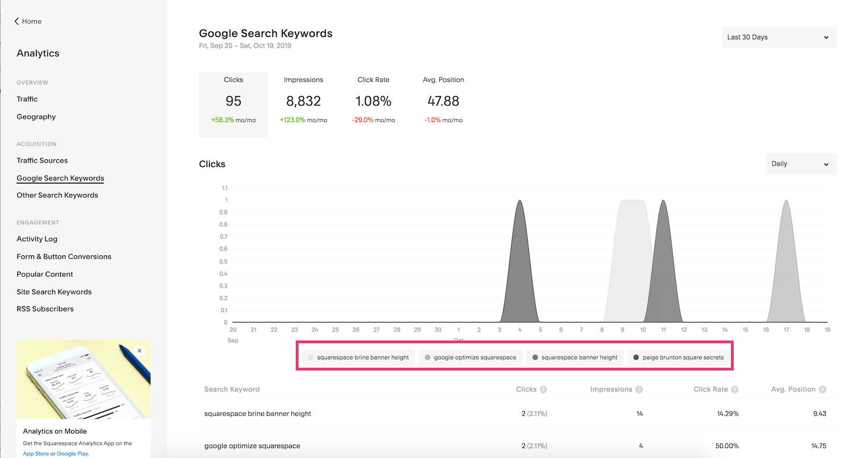Screen dimensions: 868x458
Task: Click help icon next to Clicks column
Action: point(544,390)
